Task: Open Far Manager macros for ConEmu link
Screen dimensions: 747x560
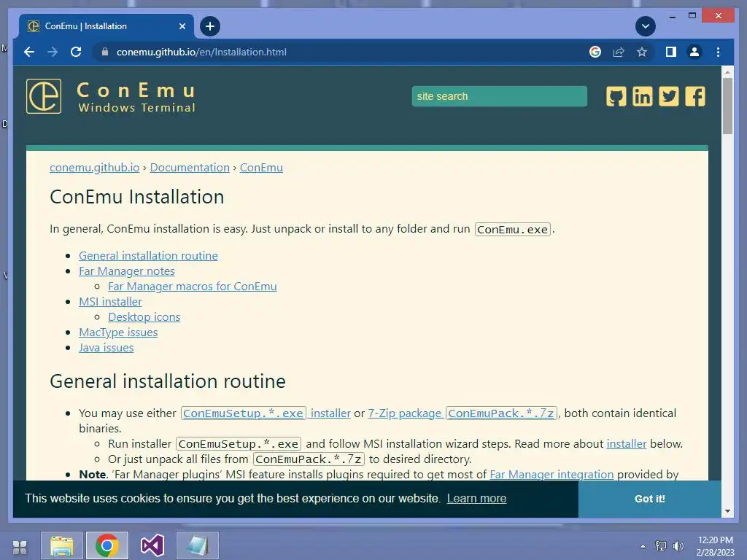Action: click(193, 286)
